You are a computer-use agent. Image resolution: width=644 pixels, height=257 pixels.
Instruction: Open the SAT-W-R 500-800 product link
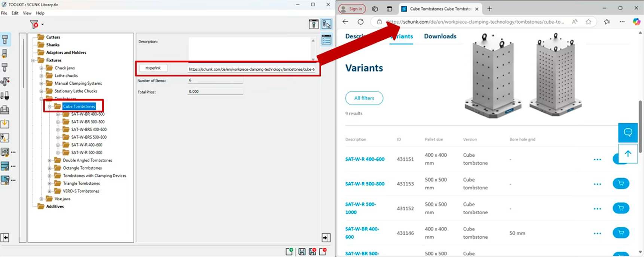pyautogui.click(x=365, y=184)
